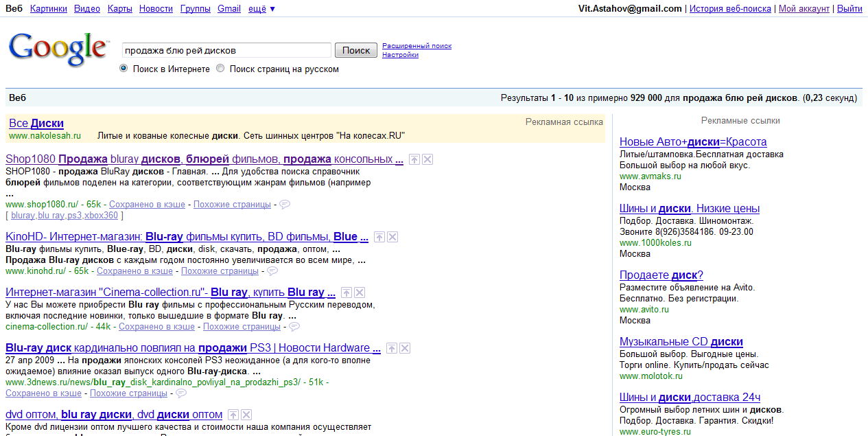Image resolution: width=868 pixels, height=436 pixels.
Task: Promote the 'dvd оптом' result
Action: [233, 415]
